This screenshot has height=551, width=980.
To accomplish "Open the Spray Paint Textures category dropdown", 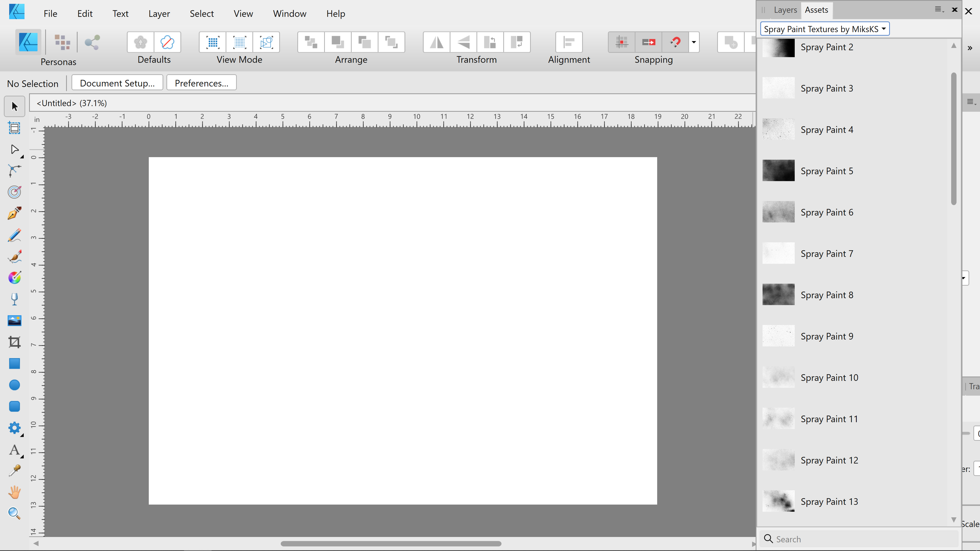I will tap(825, 29).
